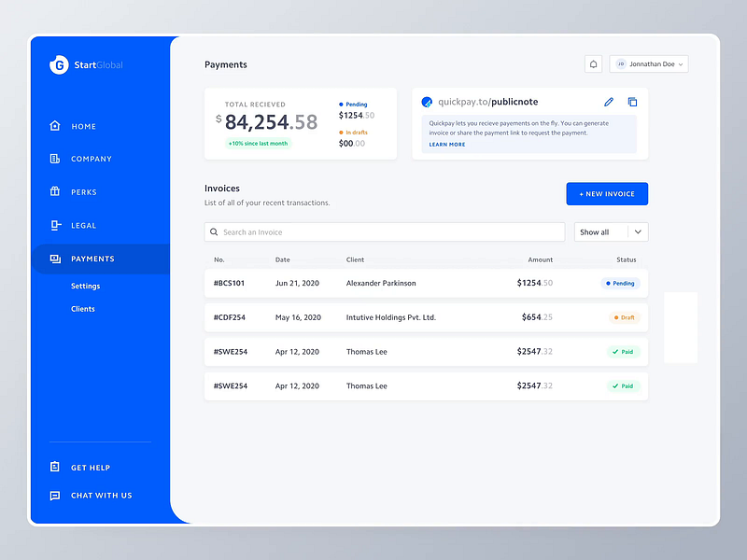This screenshot has height=560, width=747.
Task: Click the Learn More link
Action: [x=446, y=145]
